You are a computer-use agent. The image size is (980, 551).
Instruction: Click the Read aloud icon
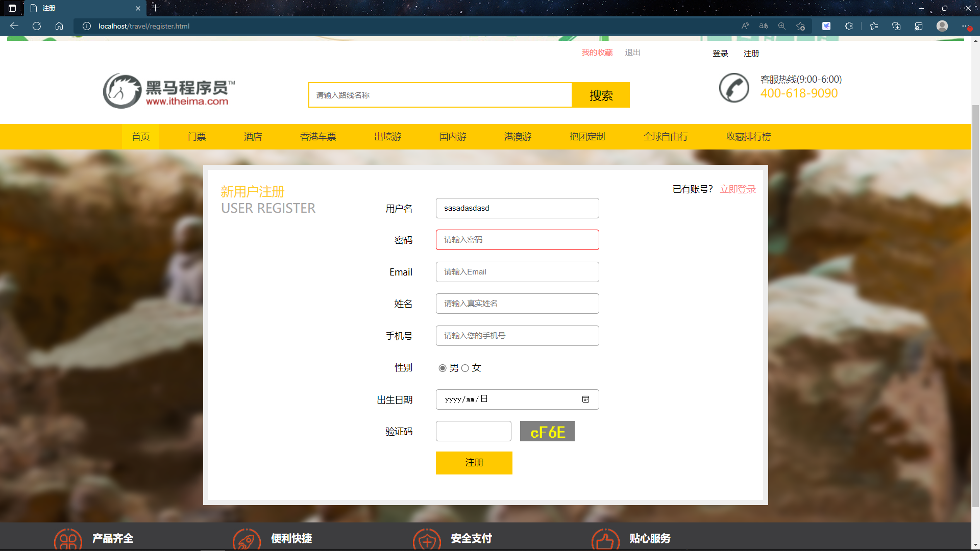coord(745,26)
